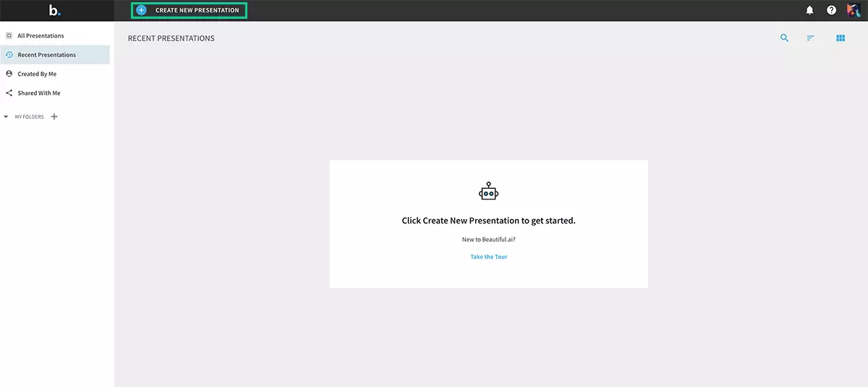
Task: Click the 'New to Beautiful.ai?' text
Action: [x=489, y=239]
